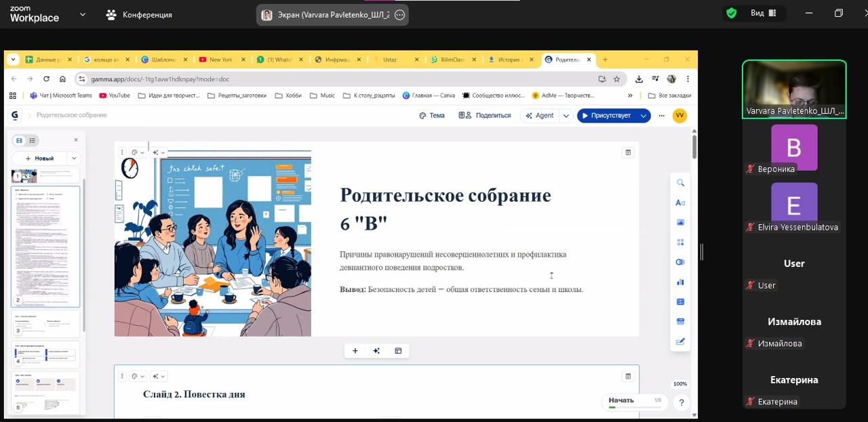
Task: Switch to the BilimClass browser tab
Action: (448, 60)
